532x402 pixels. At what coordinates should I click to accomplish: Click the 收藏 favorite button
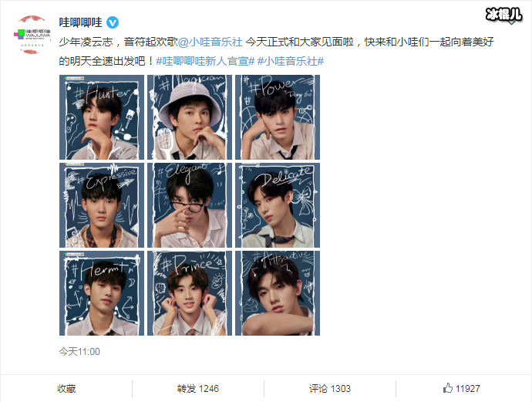coord(66,388)
